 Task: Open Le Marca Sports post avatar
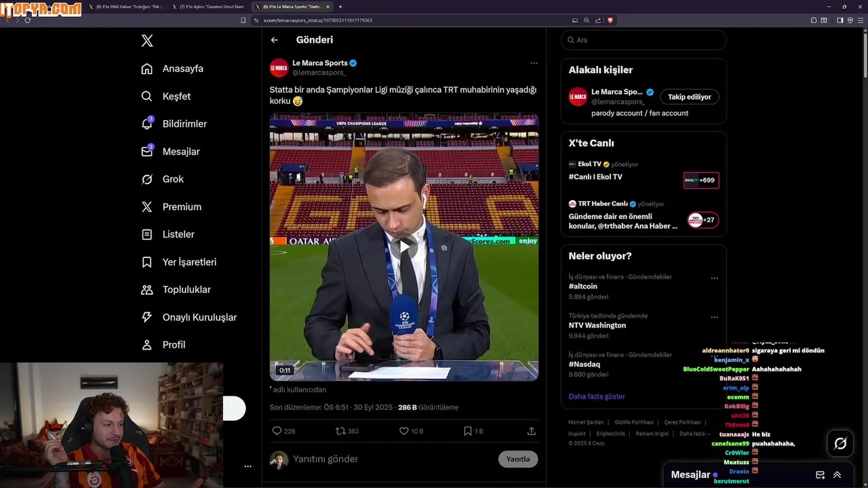[279, 68]
